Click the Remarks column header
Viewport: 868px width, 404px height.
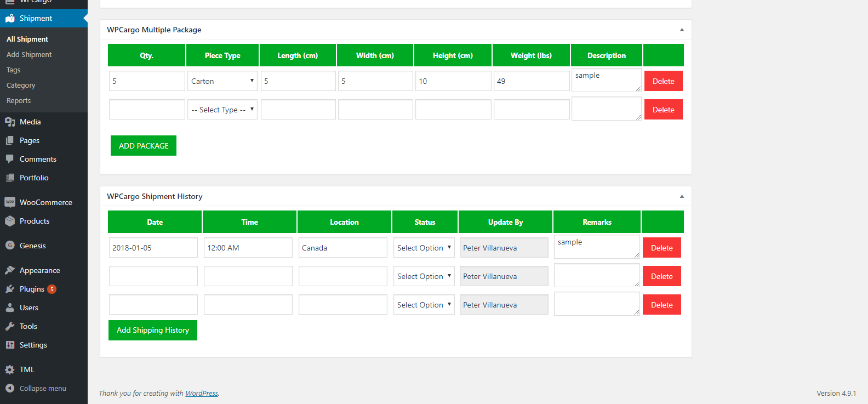click(597, 222)
